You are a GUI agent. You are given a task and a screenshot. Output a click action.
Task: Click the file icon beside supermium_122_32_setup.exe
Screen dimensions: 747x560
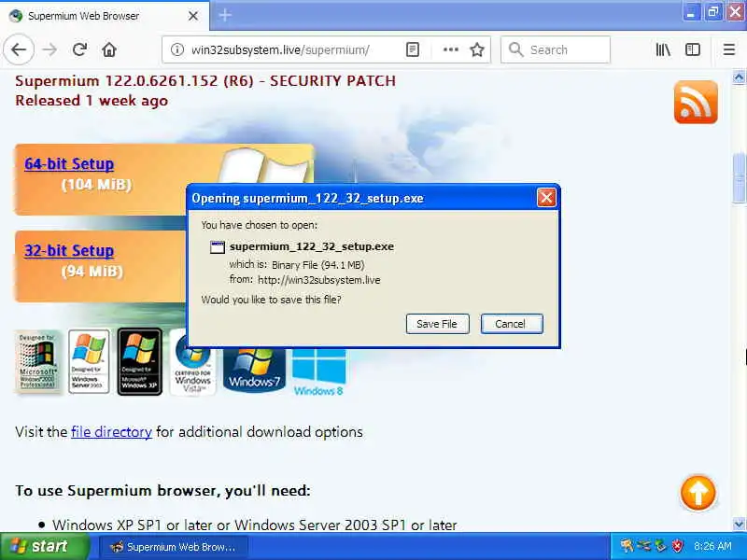[x=218, y=246]
